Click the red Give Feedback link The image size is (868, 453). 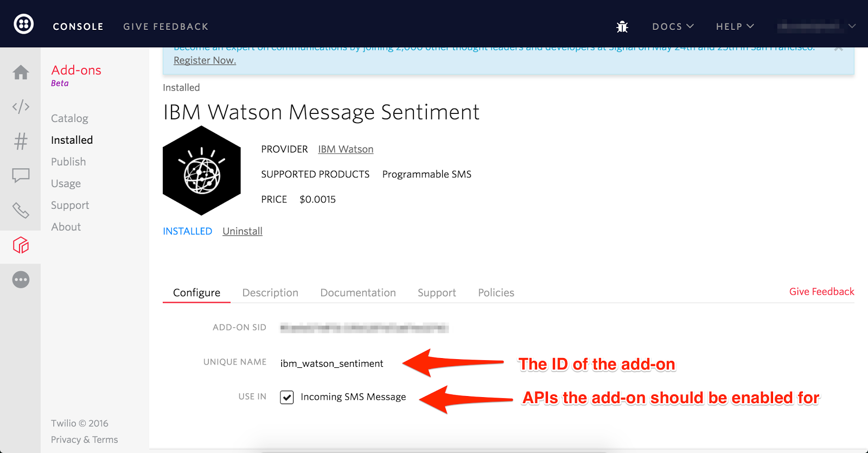click(821, 291)
